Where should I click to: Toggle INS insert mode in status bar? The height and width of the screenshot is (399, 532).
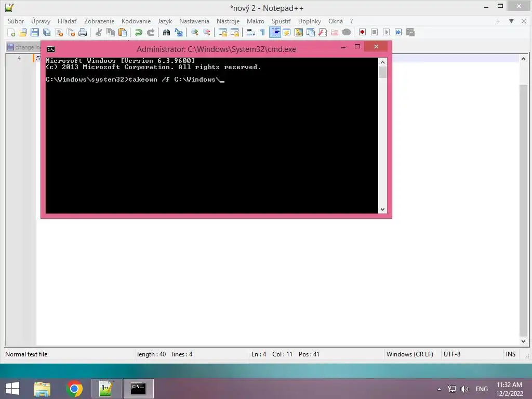pyautogui.click(x=511, y=354)
